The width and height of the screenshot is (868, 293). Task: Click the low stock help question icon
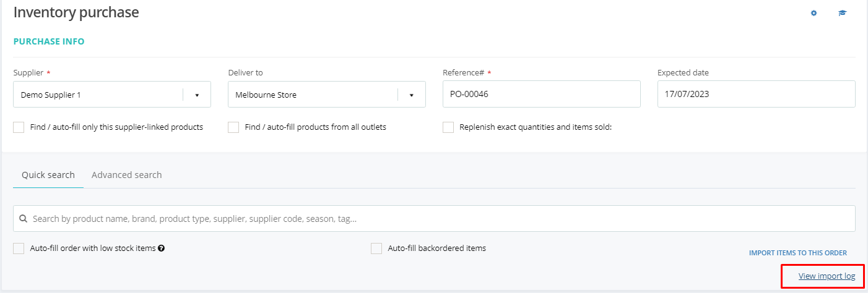161,248
